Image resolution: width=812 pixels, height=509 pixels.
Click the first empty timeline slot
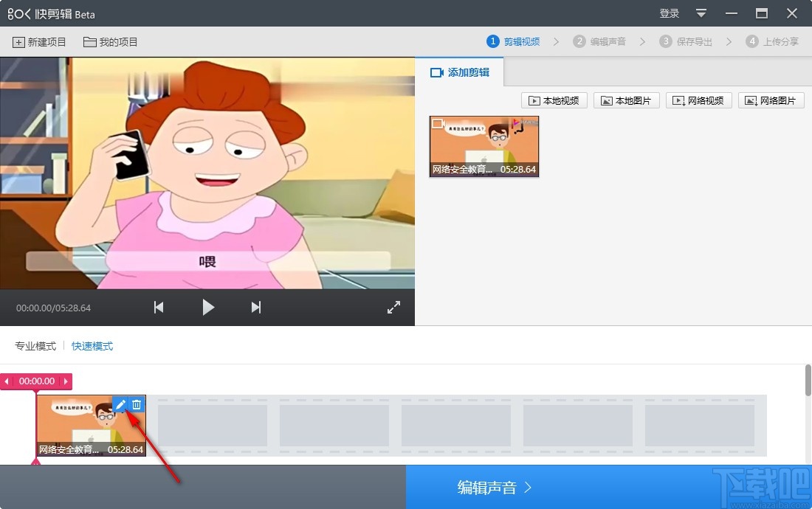pos(213,426)
